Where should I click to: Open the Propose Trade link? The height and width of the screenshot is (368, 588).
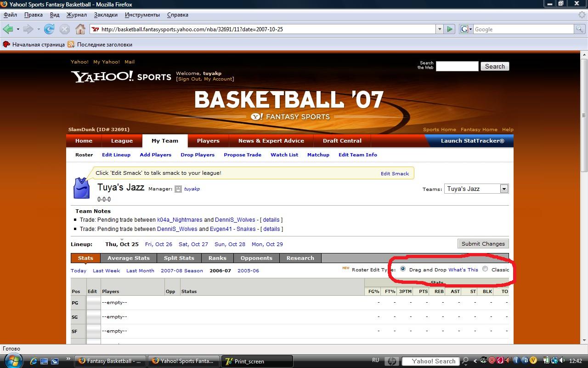[243, 155]
